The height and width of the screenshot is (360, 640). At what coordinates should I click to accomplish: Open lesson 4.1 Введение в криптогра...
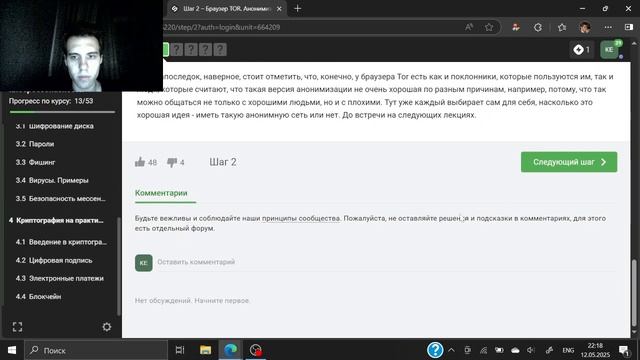61,242
